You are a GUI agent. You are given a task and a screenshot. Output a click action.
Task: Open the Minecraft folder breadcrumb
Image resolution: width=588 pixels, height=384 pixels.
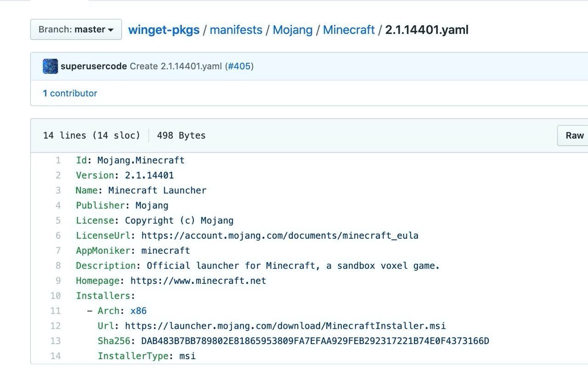[x=349, y=30]
